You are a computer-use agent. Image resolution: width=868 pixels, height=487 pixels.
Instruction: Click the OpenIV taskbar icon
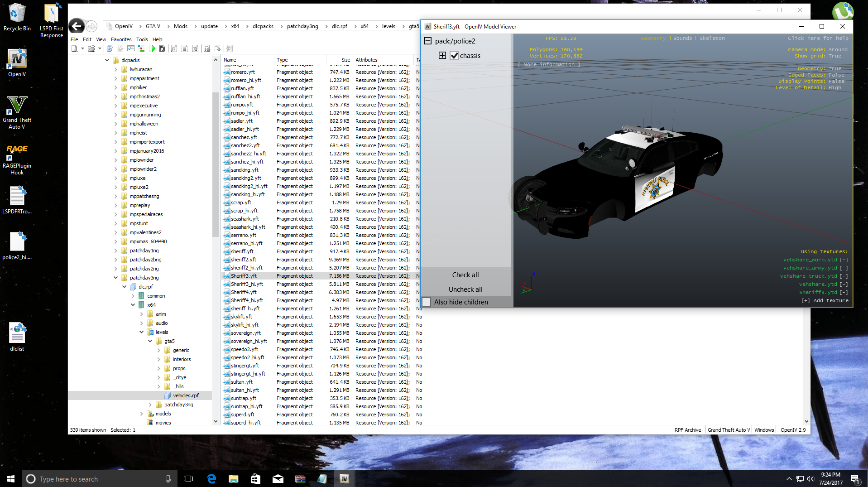(x=344, y=478)
